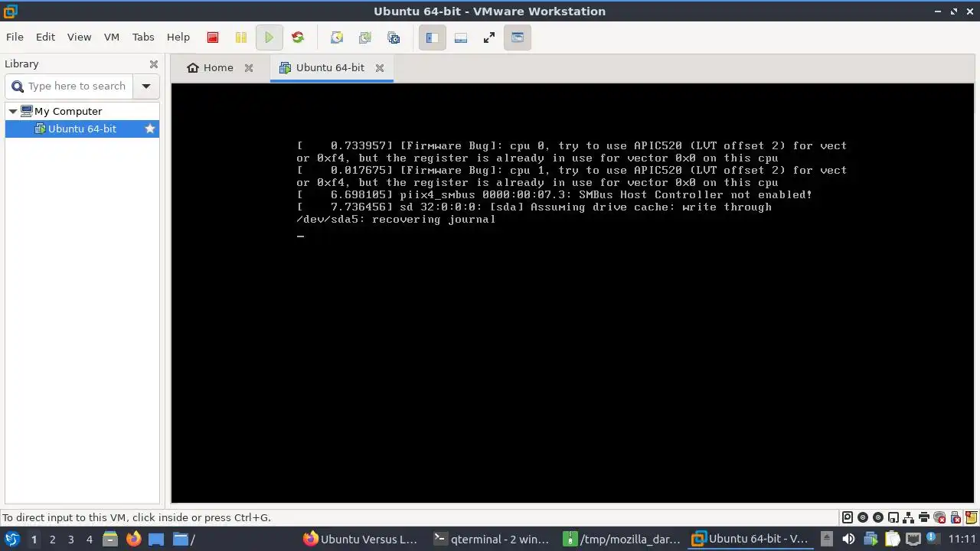Screen dimensions: 980x551
Task: Switch to workspace 3
Action: (x=71, y=540)
